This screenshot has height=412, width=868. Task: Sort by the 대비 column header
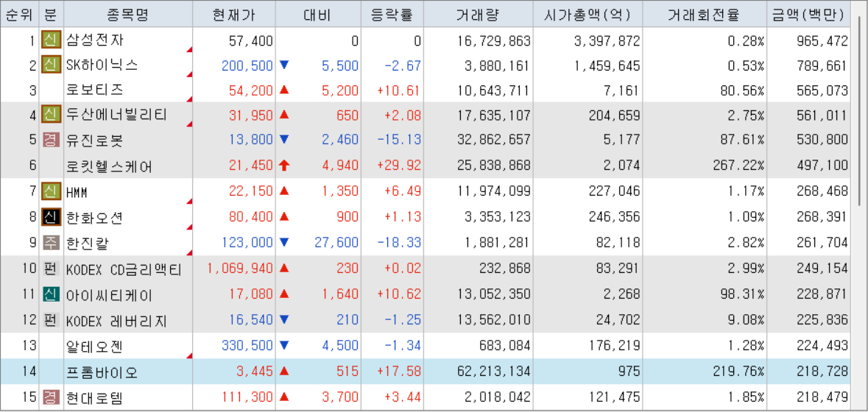pyautogui.click(x=318, y=15)
